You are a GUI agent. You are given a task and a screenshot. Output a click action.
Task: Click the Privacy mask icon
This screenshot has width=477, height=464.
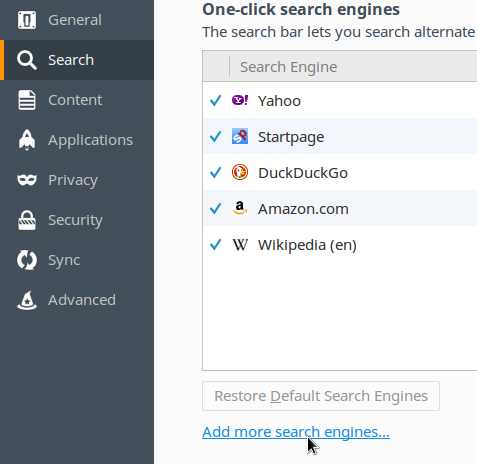pyautogui.click(x=27, y=180)
